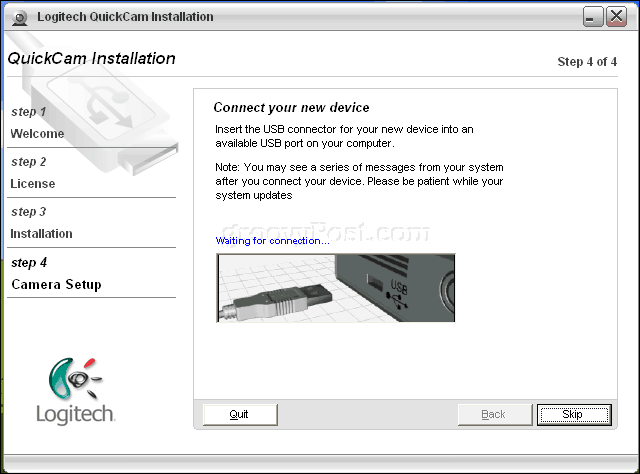Click the 'Insert the USB connector' instruction text
The width and height of the screenshot is (640, 474).
click(344, 136)
